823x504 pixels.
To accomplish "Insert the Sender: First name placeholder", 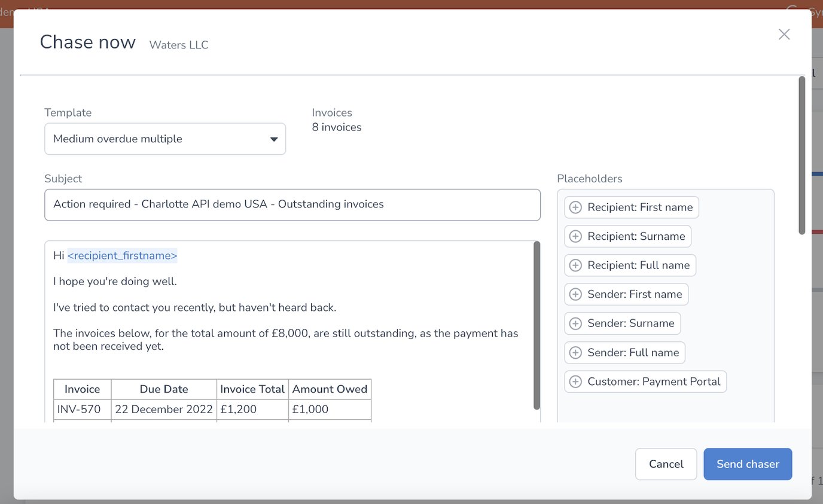I will tap(626, 294).
